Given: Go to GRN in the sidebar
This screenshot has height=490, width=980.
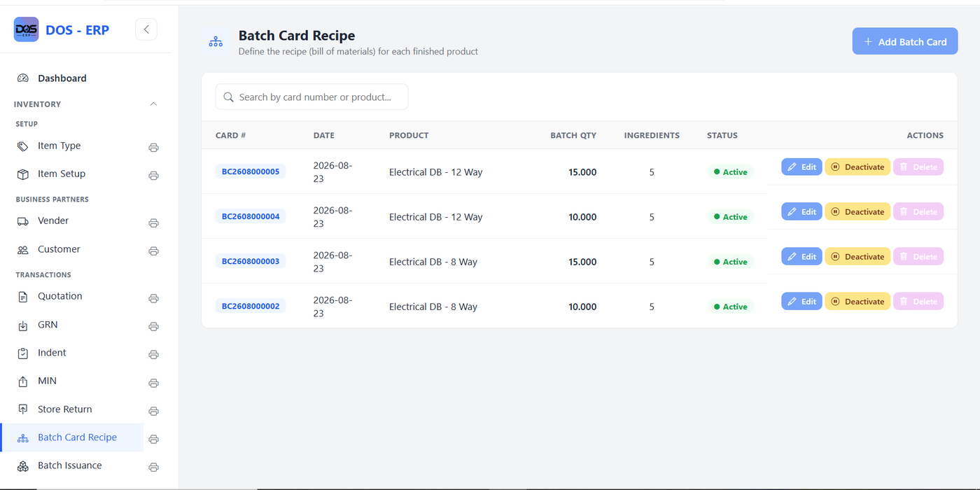Looking at the screenshot, I should (x=48, y=325).
